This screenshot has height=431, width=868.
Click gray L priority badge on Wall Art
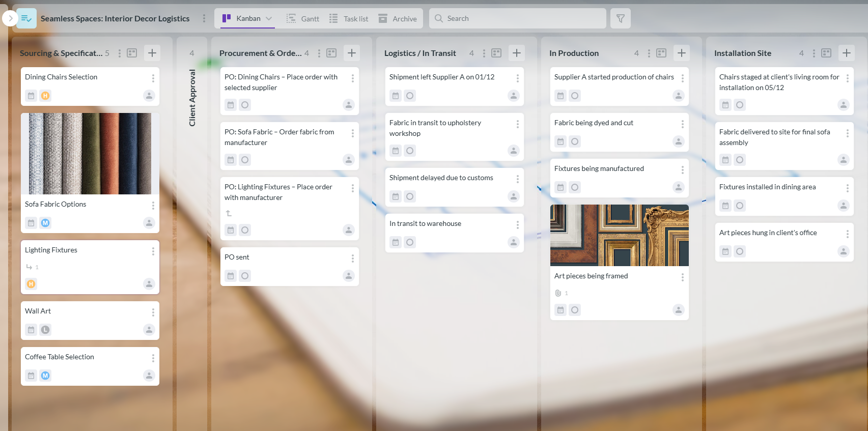pyautogui.click(x=45, y=330)
